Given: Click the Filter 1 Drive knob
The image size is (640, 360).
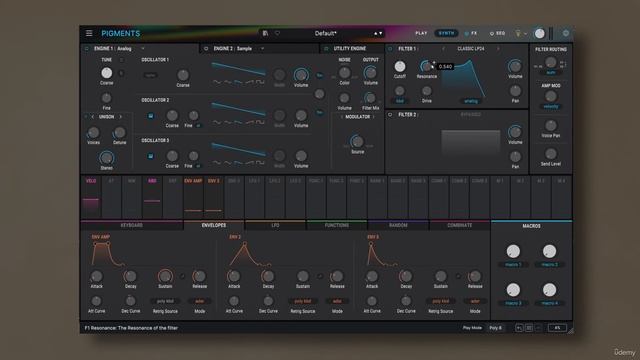Looking at the screenshot, I should (427, 91).
